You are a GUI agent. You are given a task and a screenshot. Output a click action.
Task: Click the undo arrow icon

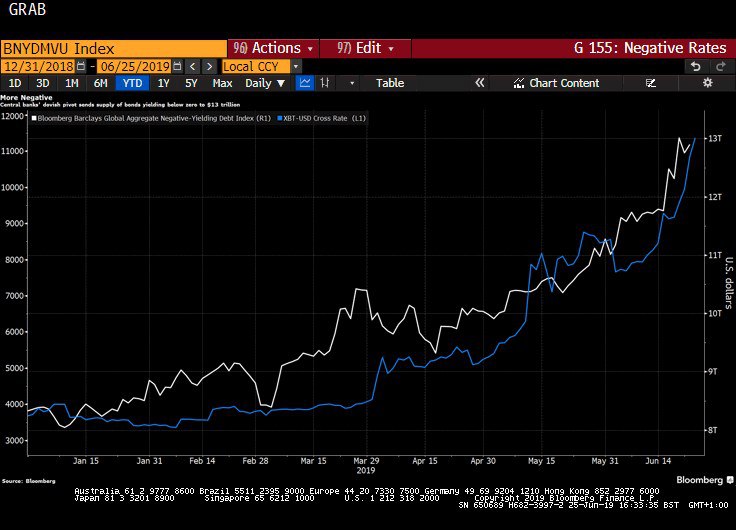point(696,66)
